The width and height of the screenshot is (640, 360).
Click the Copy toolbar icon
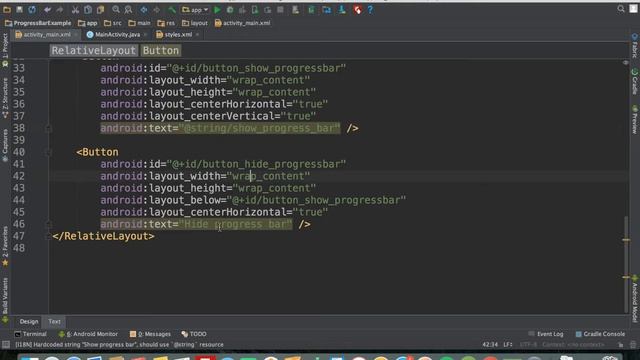(88, 9)
